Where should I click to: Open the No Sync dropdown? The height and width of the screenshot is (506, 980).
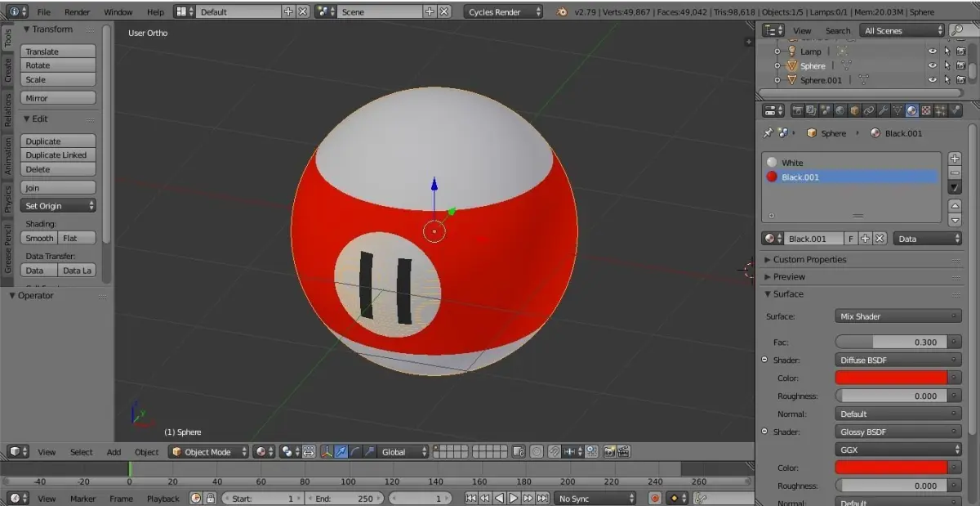point(596,498)
